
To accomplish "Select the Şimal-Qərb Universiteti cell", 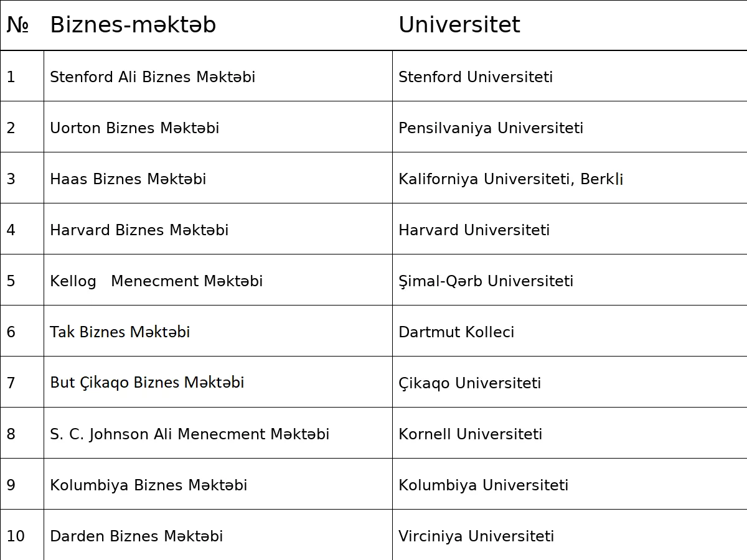I will 486,281.
